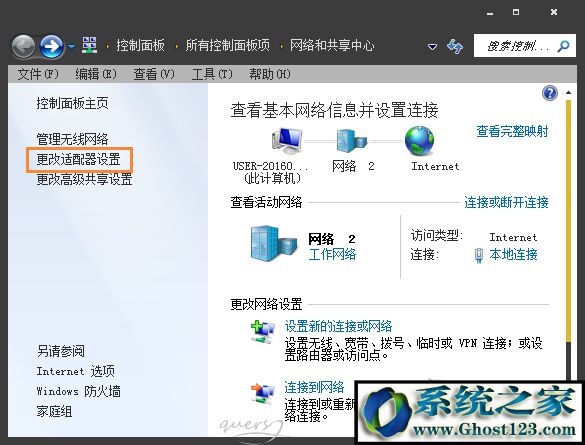Click the blue Forward navigation arrow
Image resolution: width=585 pixels, height=445 pixels.
(51, 47)
